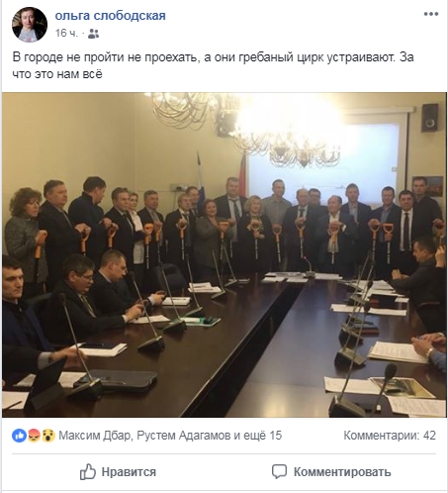Open Рустем Адагамов in the reactions list
The width and height of the screenshot is (448, 493).
coord(183,436)
